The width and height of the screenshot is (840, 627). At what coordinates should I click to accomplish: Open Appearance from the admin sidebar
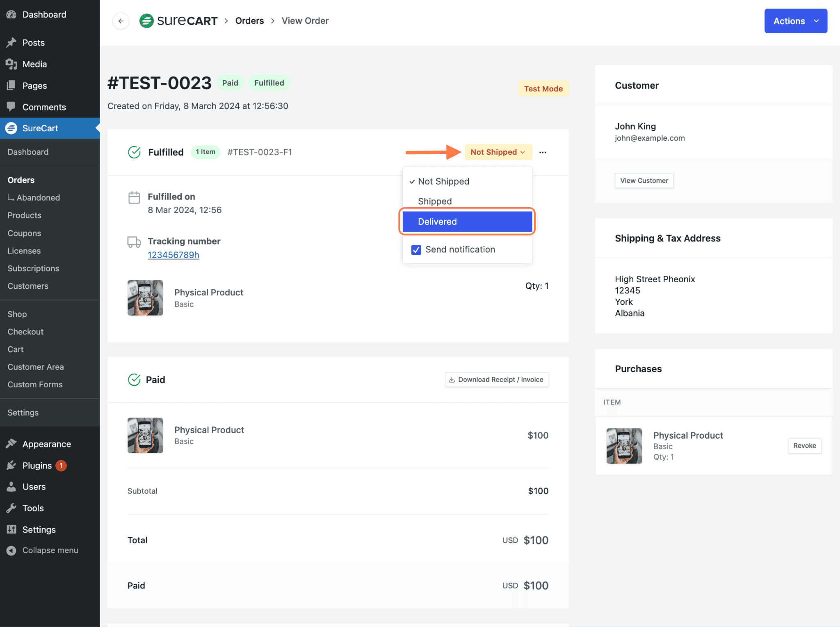click(46, 444)
